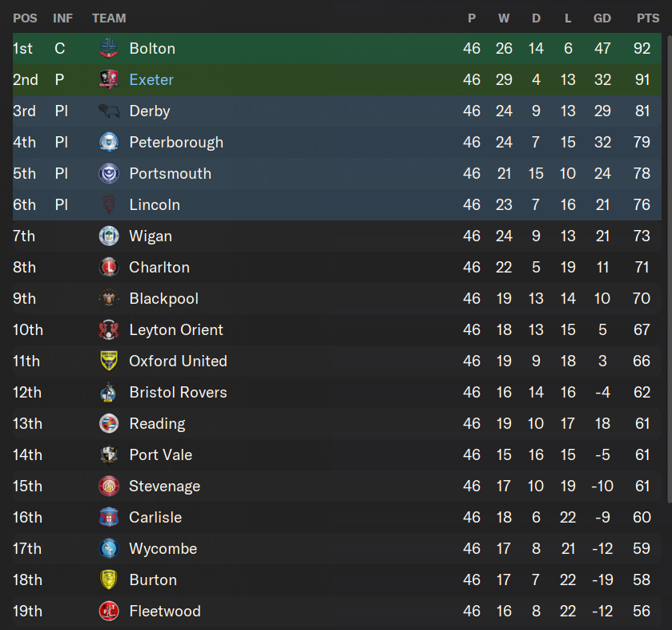Viewport: 672px width, 630px height.
Task: Click the Exeter club crest
Action: 108,79
